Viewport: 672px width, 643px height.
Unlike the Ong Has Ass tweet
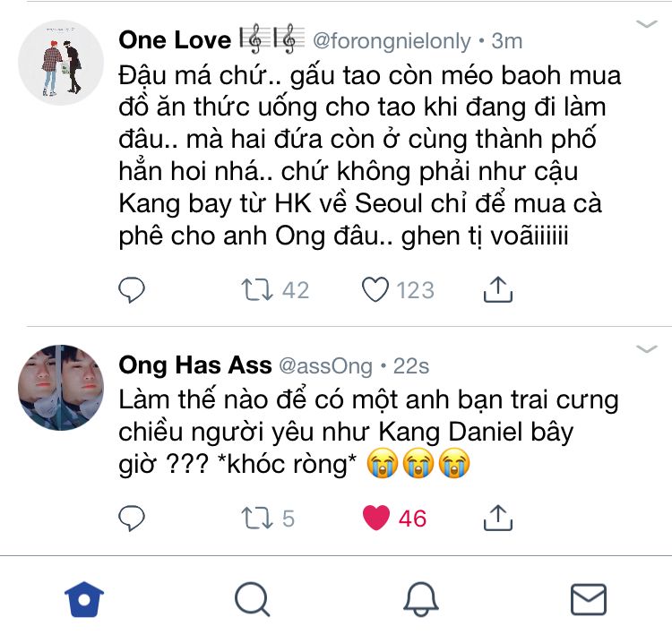377,517
